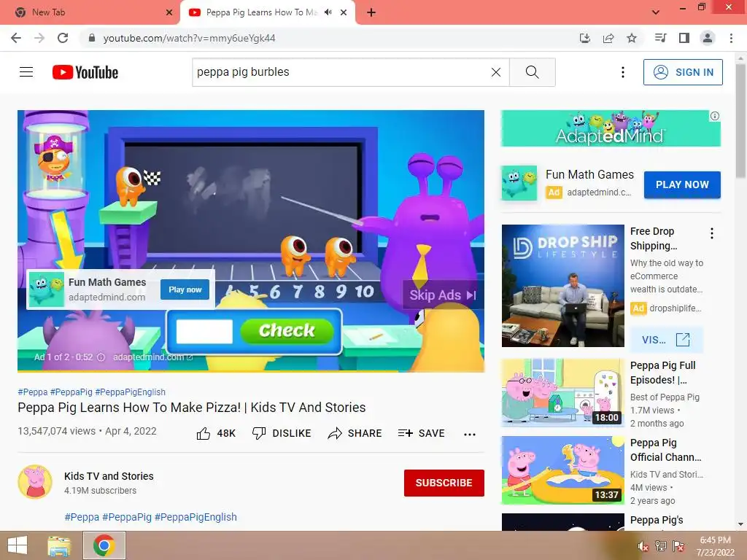Open File Explorer from the taskbar
Screen dimensions: 747x560
[59, 545]
